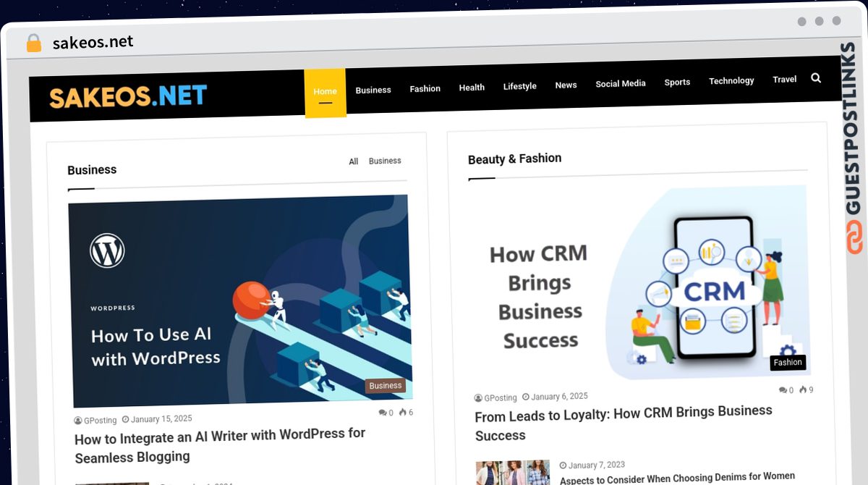Open article How to Integrate an AI Writer
This screenshot has height=485, width=868.
[x=220, y=445]
